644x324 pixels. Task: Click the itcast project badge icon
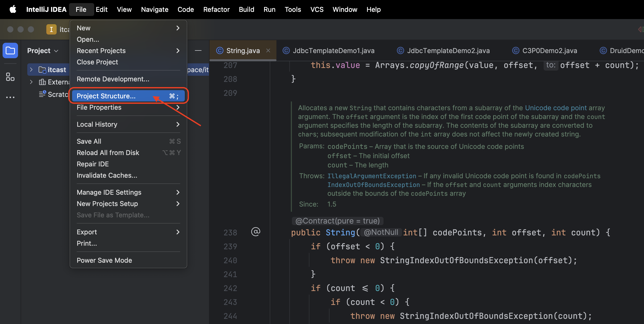pos(51,29)
